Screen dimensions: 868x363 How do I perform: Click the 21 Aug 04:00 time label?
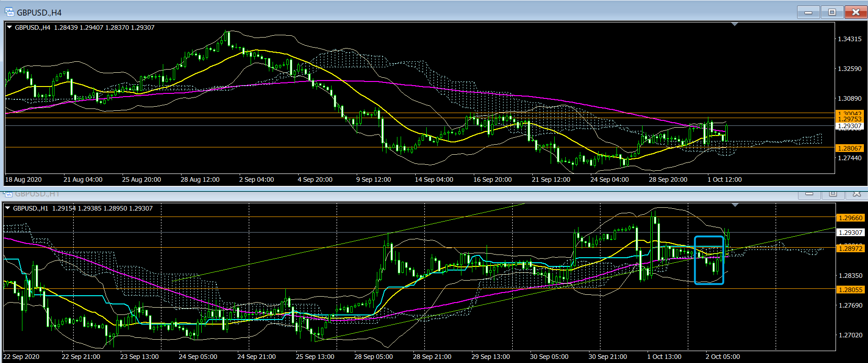tap(83, 179)
